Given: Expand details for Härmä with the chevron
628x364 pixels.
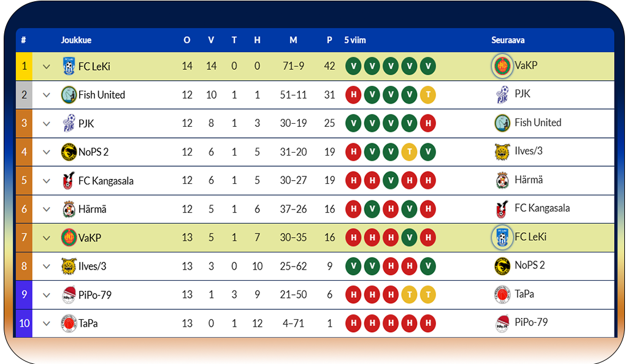Looking at the screenshot, I should pyautogui.click(x=47, y=209).
